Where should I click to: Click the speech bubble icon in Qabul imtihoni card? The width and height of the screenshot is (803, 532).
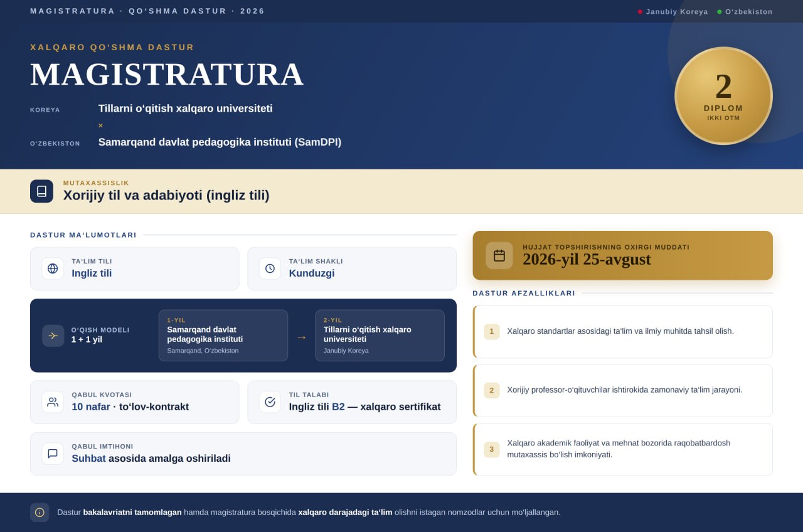point(53,454)
